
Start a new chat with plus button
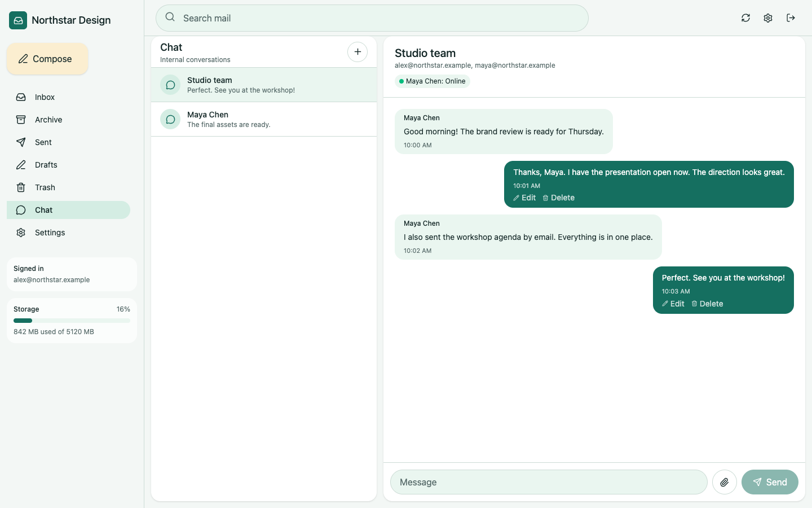(358, 52)
